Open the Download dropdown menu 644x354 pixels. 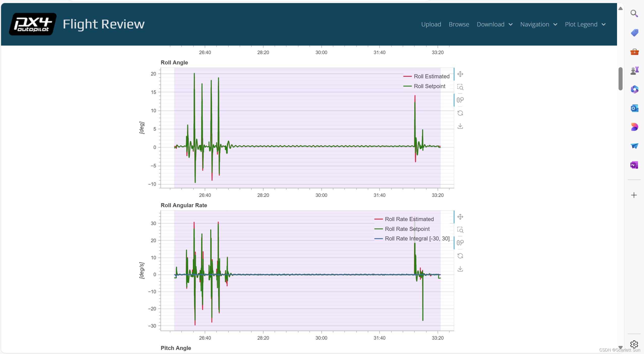(494, 24)
